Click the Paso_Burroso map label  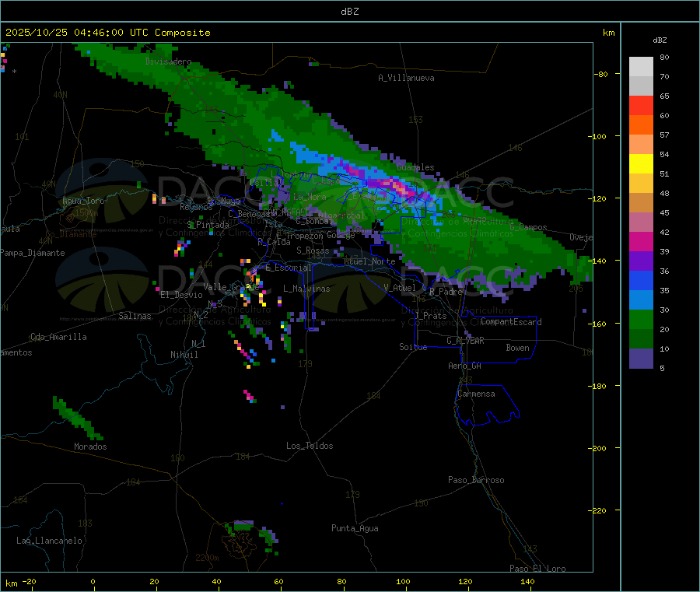pos(476,480)
